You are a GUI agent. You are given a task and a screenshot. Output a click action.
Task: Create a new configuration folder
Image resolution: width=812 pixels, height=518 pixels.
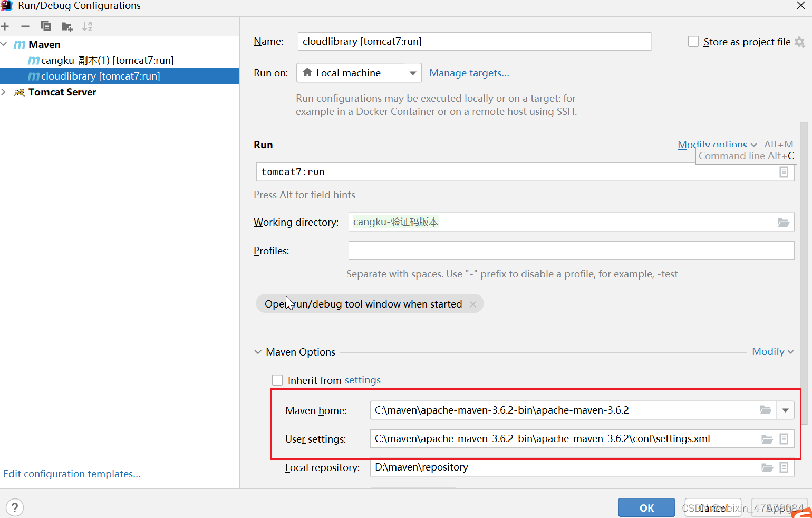66,26
